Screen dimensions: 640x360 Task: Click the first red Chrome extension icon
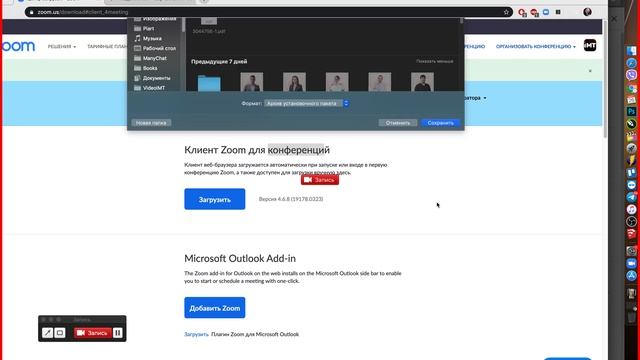click(x=522, y=12)
